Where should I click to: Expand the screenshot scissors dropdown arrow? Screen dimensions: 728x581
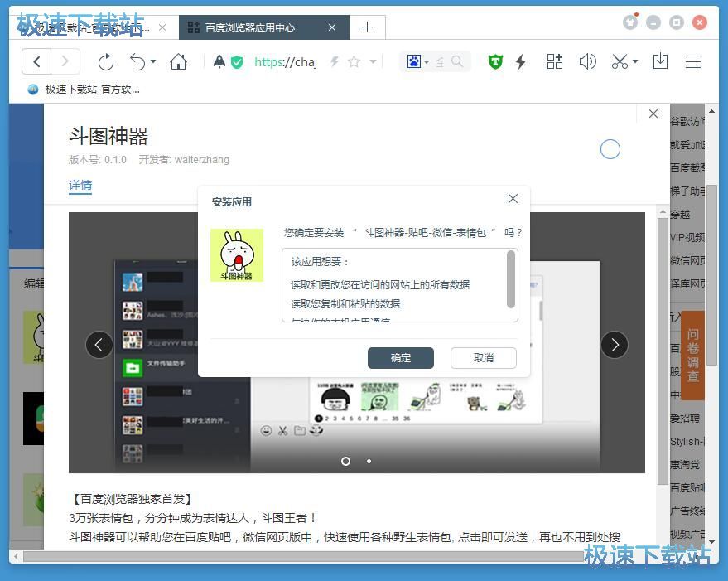635,61
